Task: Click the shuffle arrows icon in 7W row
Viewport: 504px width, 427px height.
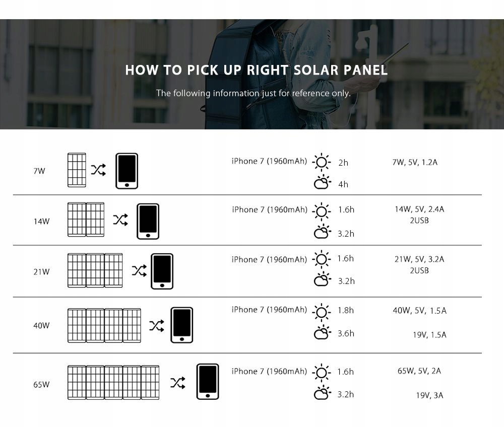Action: 98,171
